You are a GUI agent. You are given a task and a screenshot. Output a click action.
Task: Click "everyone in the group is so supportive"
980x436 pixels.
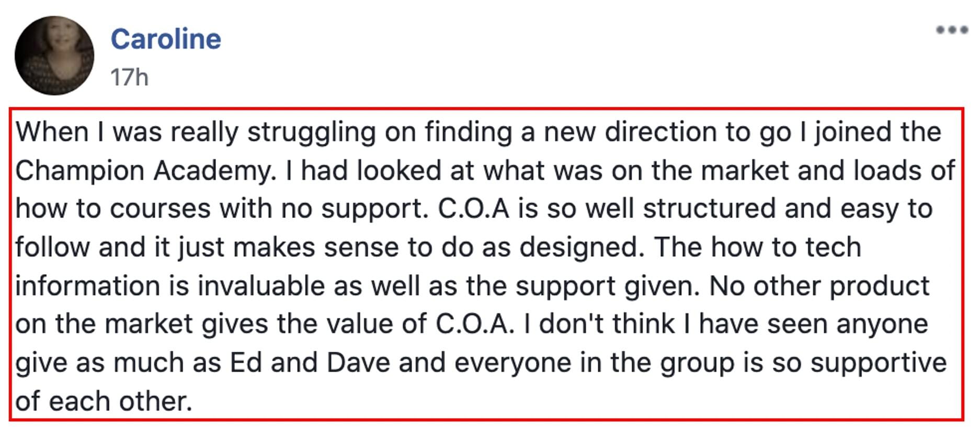pos(701,362)
